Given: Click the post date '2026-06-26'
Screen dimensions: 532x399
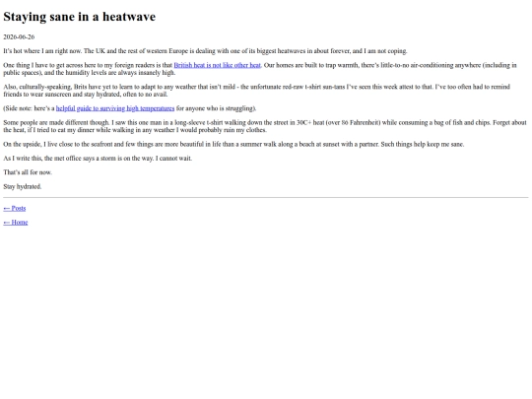Looking at the screenshot, I should pyautogui.click(x=19, y=36).
